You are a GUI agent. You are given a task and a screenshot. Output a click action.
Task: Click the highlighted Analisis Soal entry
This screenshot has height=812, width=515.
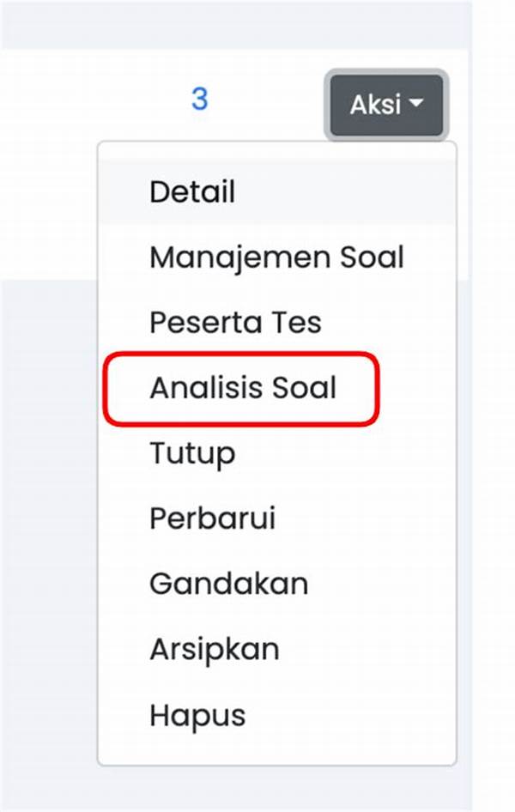tap(243, 388)
